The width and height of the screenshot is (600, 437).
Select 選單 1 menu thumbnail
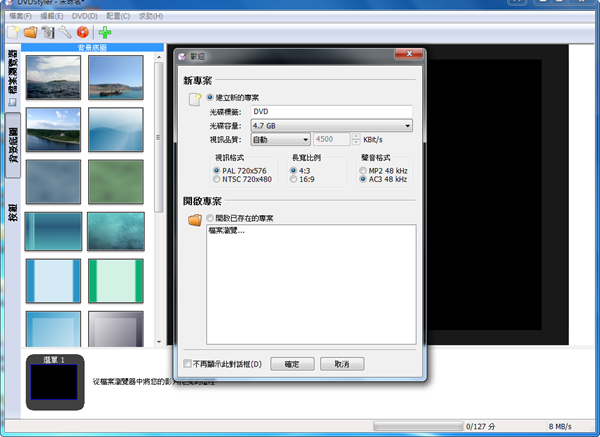tap(55, 382)
